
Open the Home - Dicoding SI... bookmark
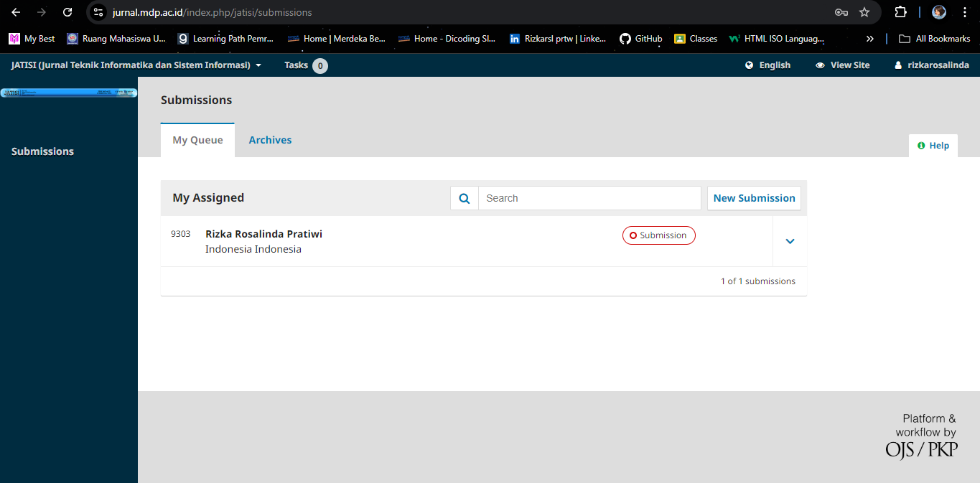[447, 39]
